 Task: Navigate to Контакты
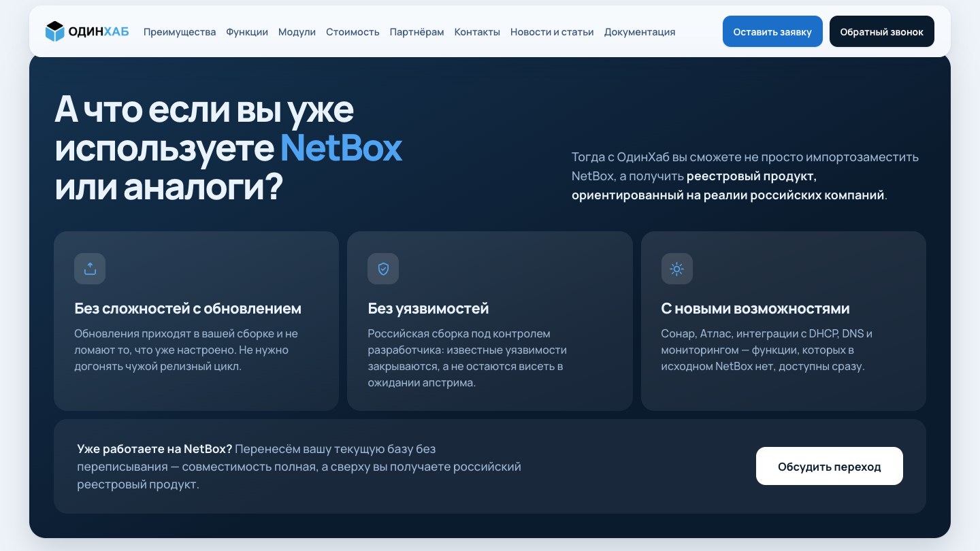[477, 32]
